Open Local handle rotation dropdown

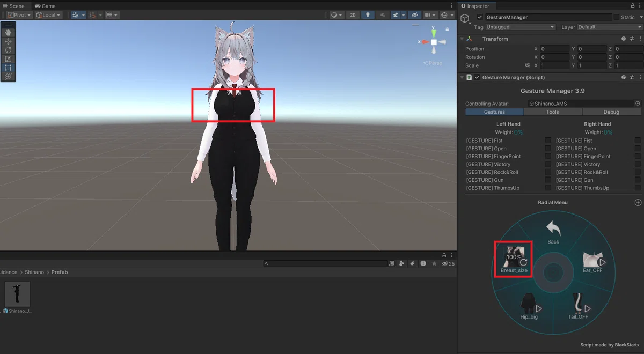(48, 15)
